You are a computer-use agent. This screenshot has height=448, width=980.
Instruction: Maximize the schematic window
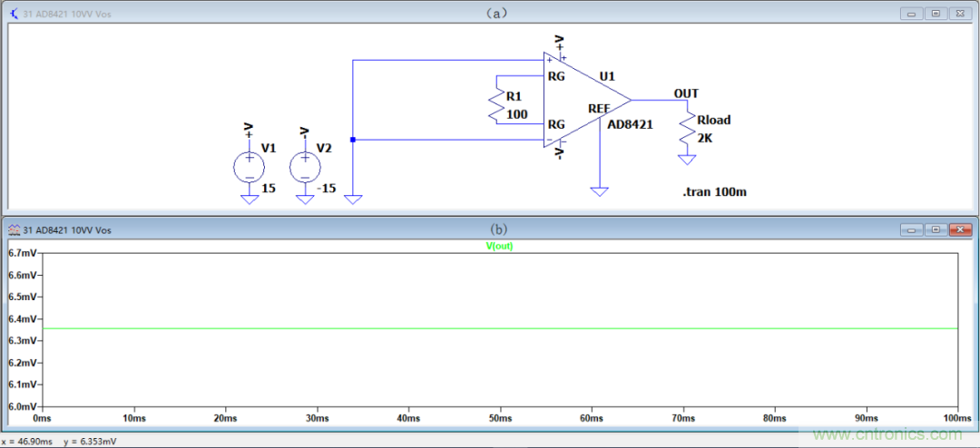tap(935, 14)
